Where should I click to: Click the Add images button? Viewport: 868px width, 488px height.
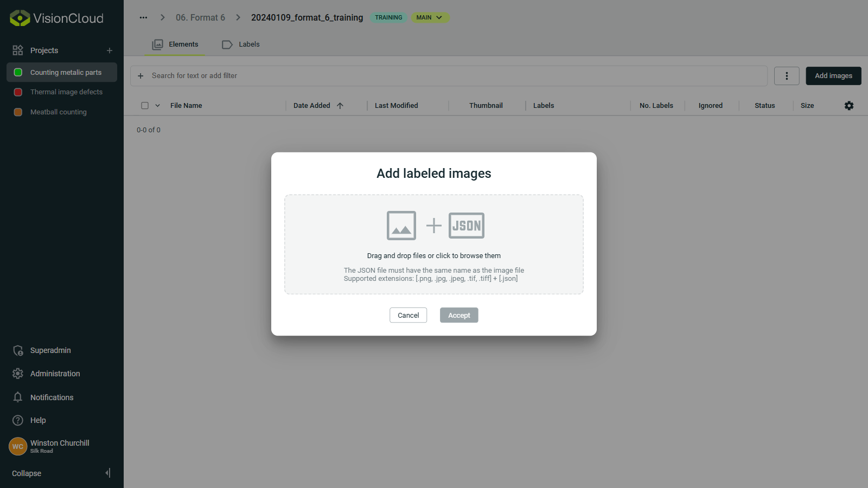tap(833, 76)
